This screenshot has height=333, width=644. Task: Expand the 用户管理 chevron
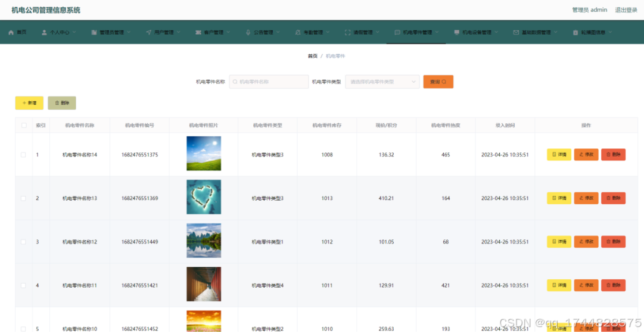(x=179, y=32)
